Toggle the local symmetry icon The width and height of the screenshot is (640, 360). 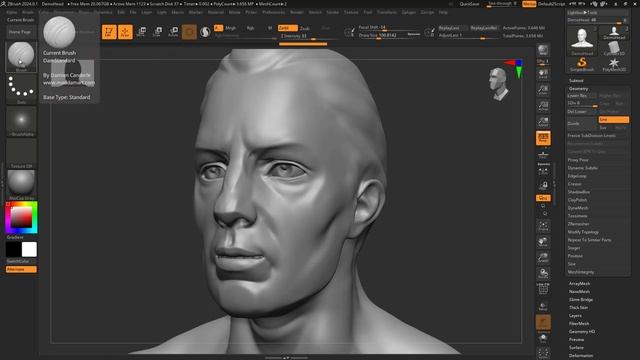tap(543, 171)
